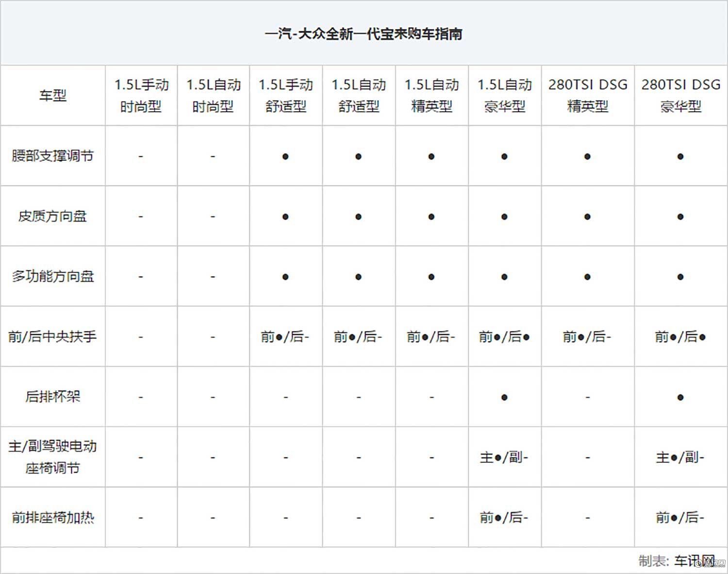Select column header 1.5L自动舒适型
The height and width of the screenshot is (574, 728).
point(359,95)
